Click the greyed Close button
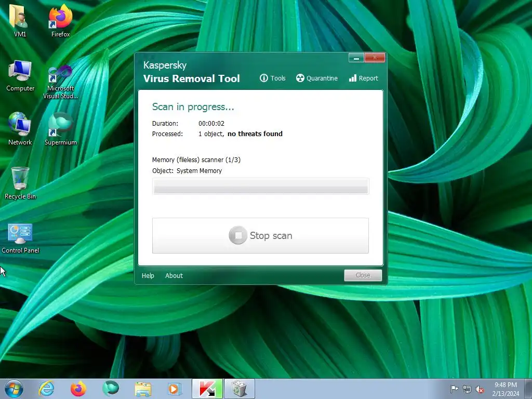 click(363, 275)
